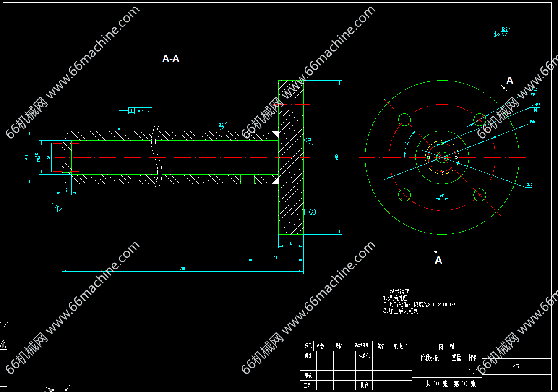This screenshot has height=392, width=558.
Task: Select the "A-A" section view title
Action: [171, 59]
